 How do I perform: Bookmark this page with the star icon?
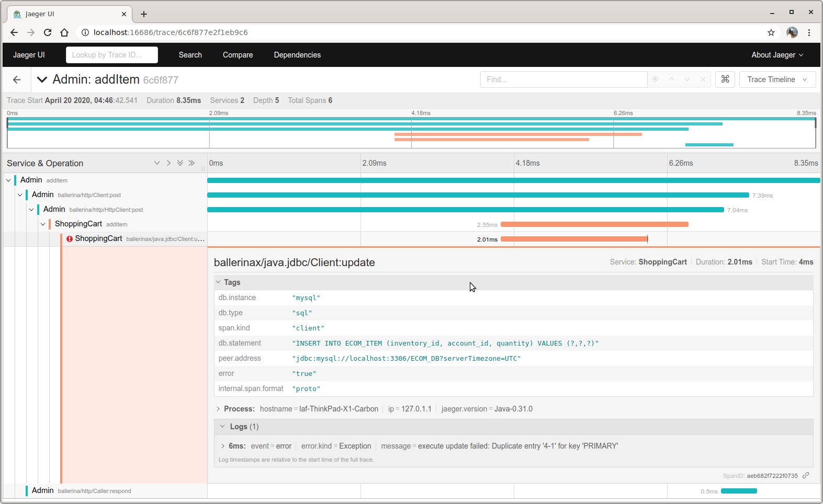click(771, 32)
